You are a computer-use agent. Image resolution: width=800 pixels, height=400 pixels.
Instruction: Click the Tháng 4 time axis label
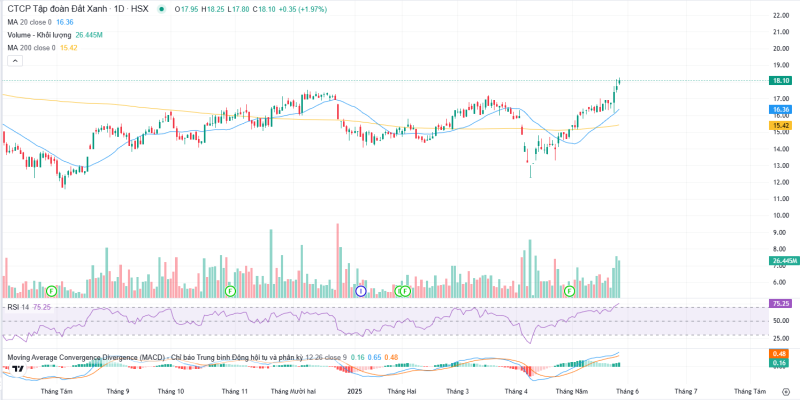pyautogui.click(x=516, y=391)
